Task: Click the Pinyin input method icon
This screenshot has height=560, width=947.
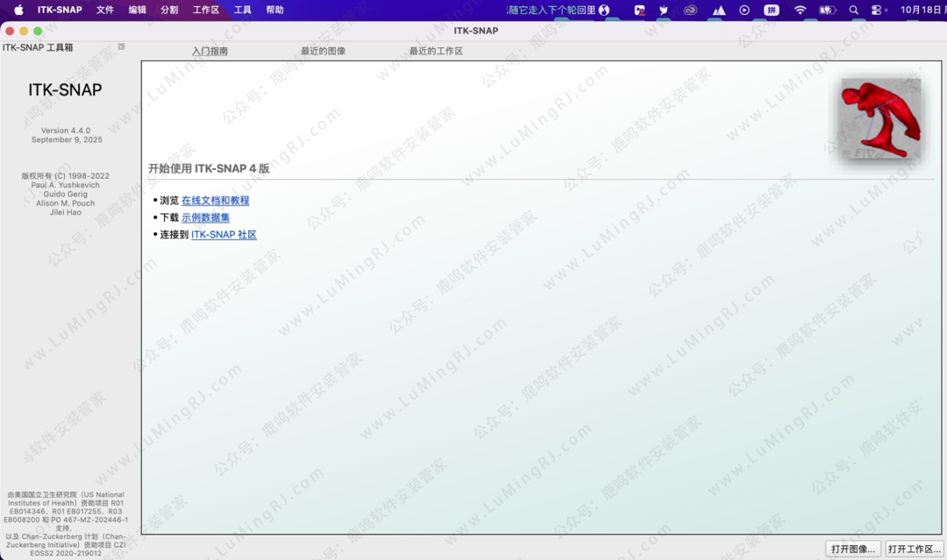Action: pyautogui.click(x=772, y=10)
